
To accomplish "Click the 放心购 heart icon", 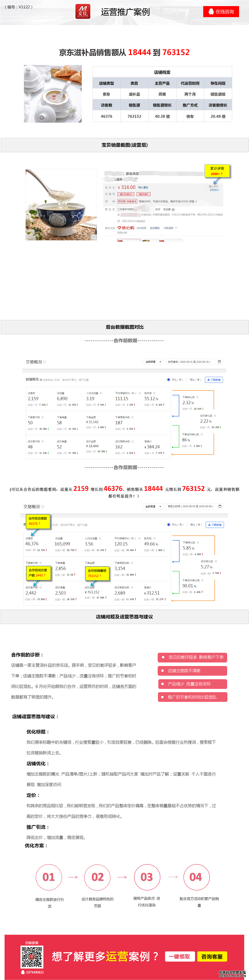I will click(119, 228).
